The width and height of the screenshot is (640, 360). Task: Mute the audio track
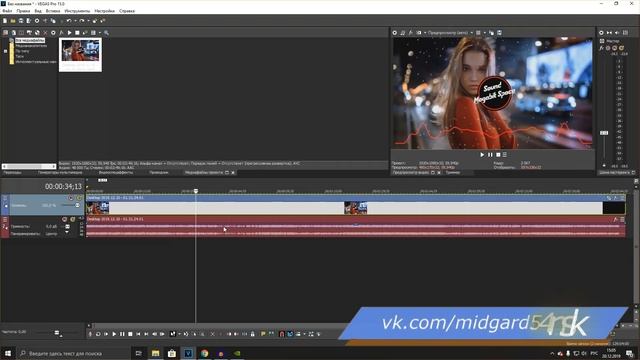64,220
